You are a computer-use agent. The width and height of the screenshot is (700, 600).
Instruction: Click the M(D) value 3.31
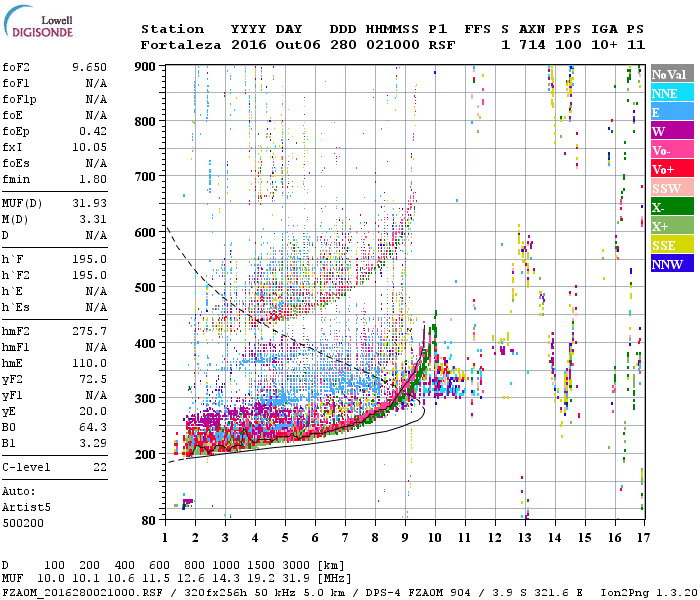93,219
